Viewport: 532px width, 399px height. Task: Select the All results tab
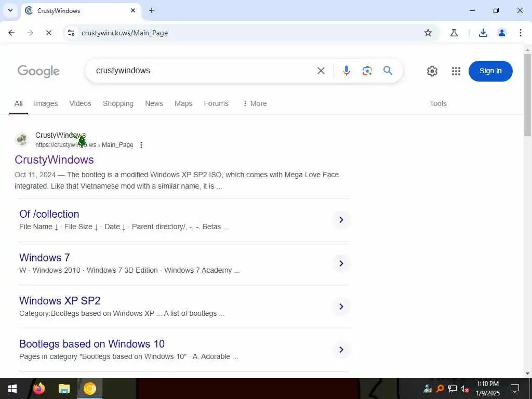pyautogui.click(x=19, y=103)
